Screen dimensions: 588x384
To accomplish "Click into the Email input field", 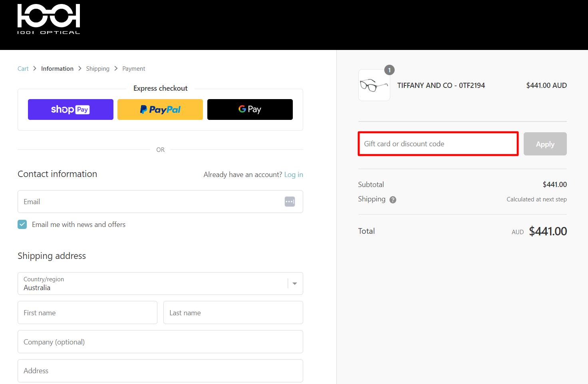I will (x=152, y=202).
